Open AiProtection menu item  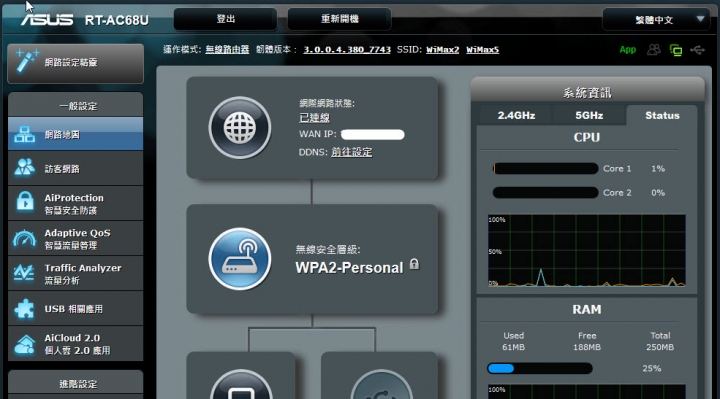pos(76,203)
